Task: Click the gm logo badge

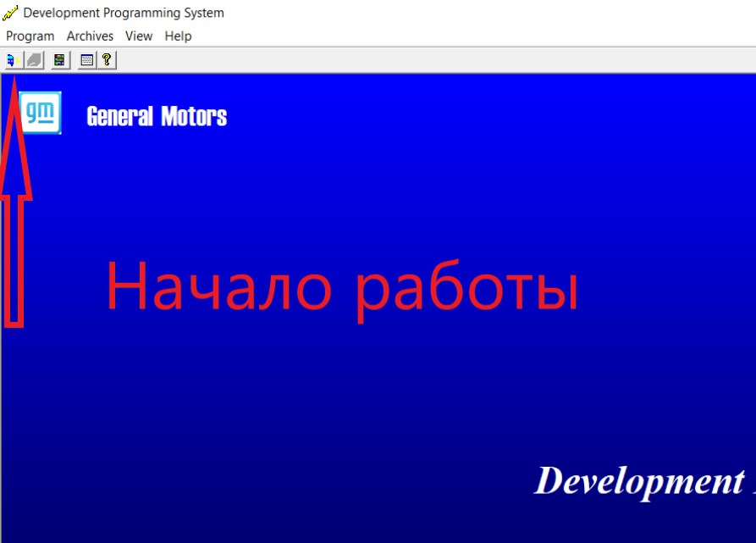Action: click(40, 113)
